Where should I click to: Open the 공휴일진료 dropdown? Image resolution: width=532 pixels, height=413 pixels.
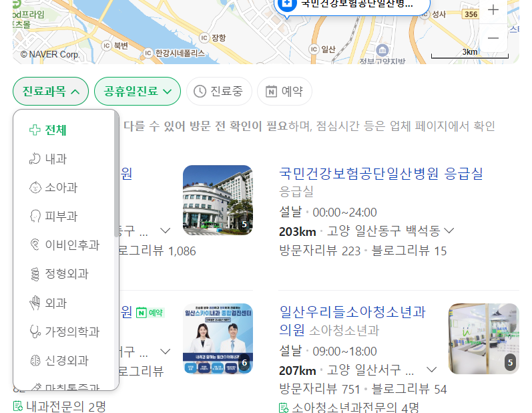tap(138, 92)
